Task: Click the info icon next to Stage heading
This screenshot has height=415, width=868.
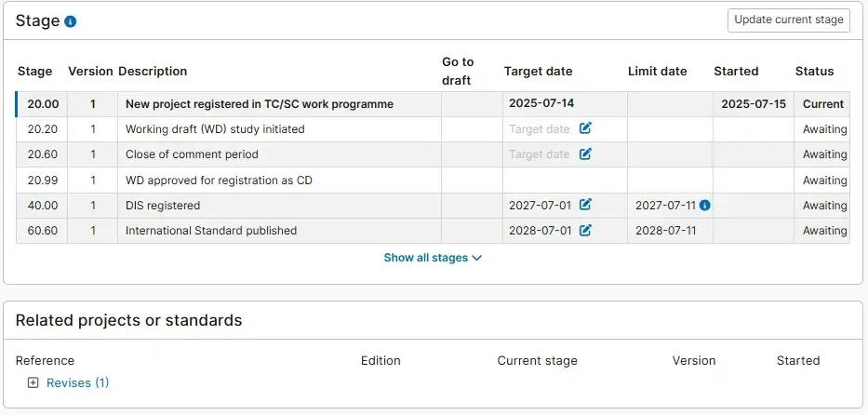Action: 71,21
